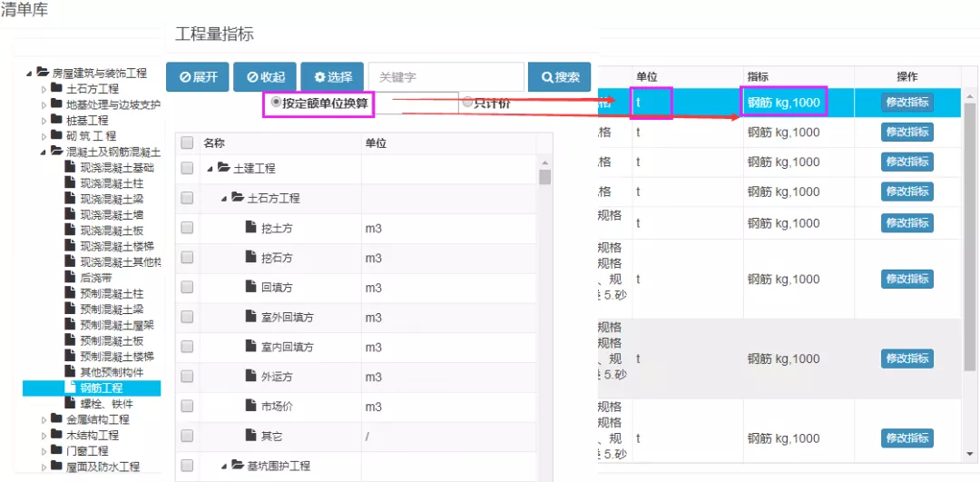Check the select-all checkbox in the table header
This screenshot has width=980, height=482.
point(187,143)
